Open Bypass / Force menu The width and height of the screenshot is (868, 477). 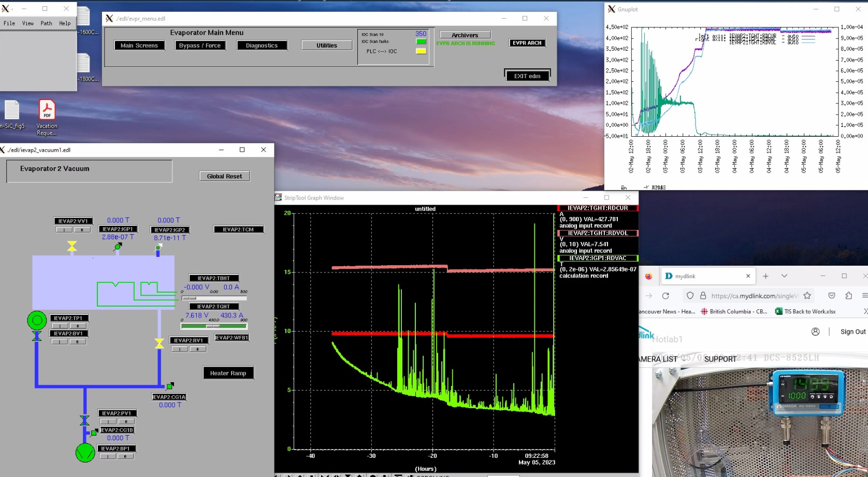coord(200,46)
